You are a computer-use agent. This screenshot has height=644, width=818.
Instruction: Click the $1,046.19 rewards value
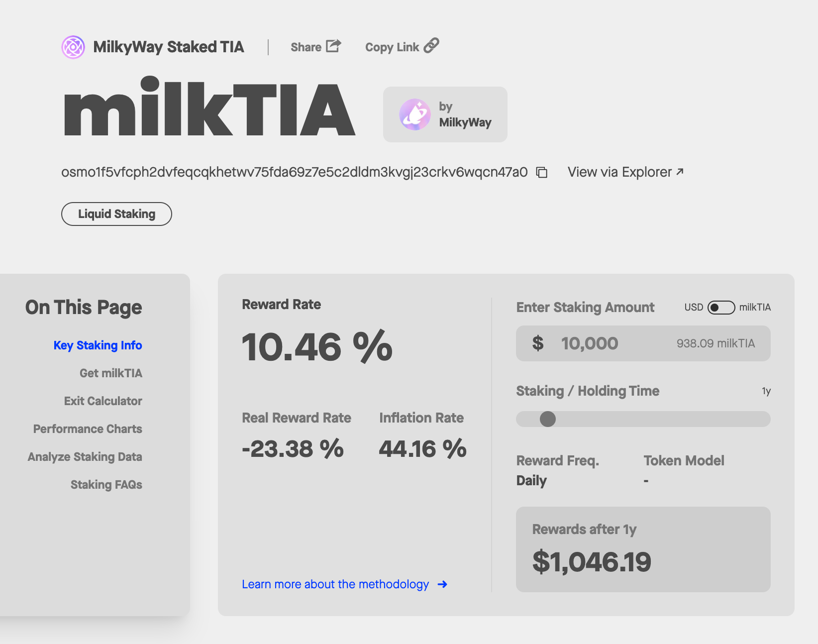click(592, 562)
